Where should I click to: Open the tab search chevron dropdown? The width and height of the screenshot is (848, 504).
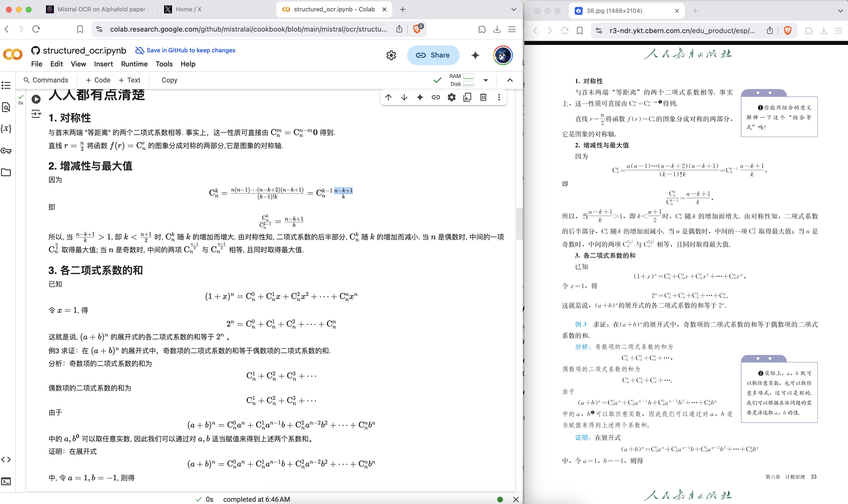point(513,10)
